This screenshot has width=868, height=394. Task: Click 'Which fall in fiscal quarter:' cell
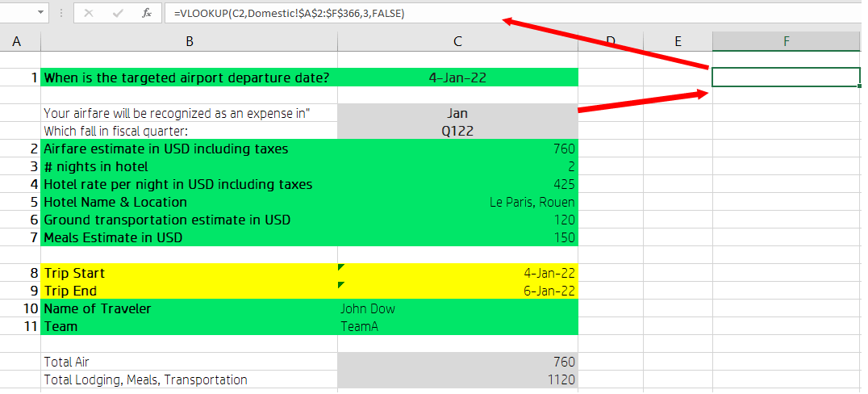[x=190, y=131]
